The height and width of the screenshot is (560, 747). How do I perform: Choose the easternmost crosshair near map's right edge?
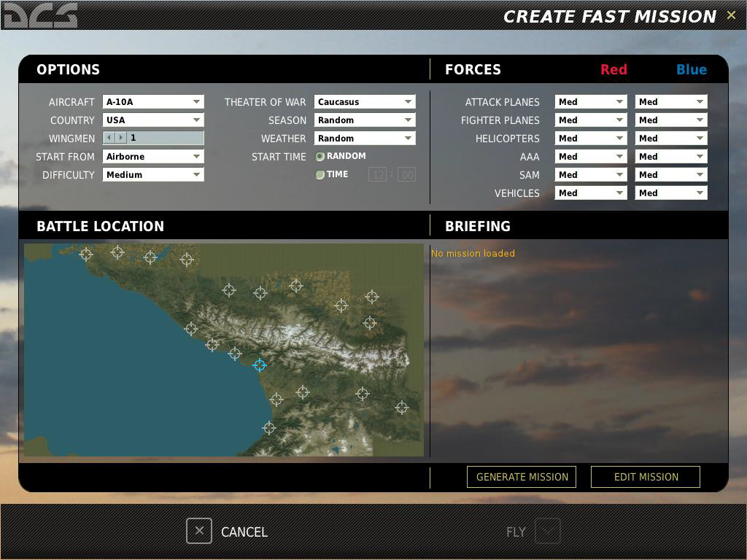(402, 408)
